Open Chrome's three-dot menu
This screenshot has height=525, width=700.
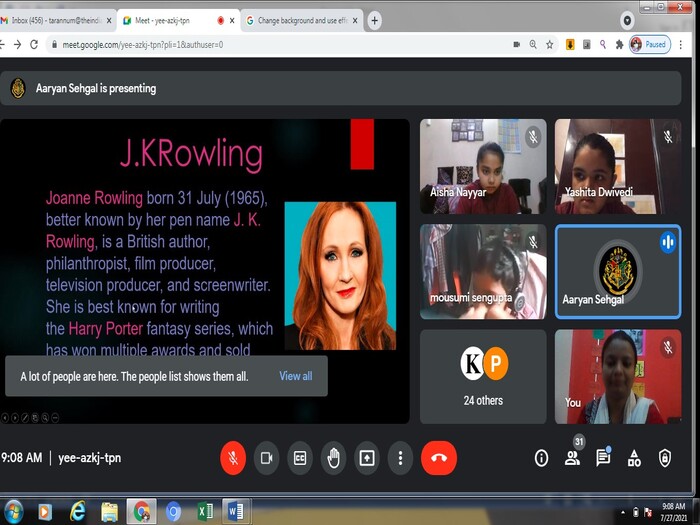681,44
